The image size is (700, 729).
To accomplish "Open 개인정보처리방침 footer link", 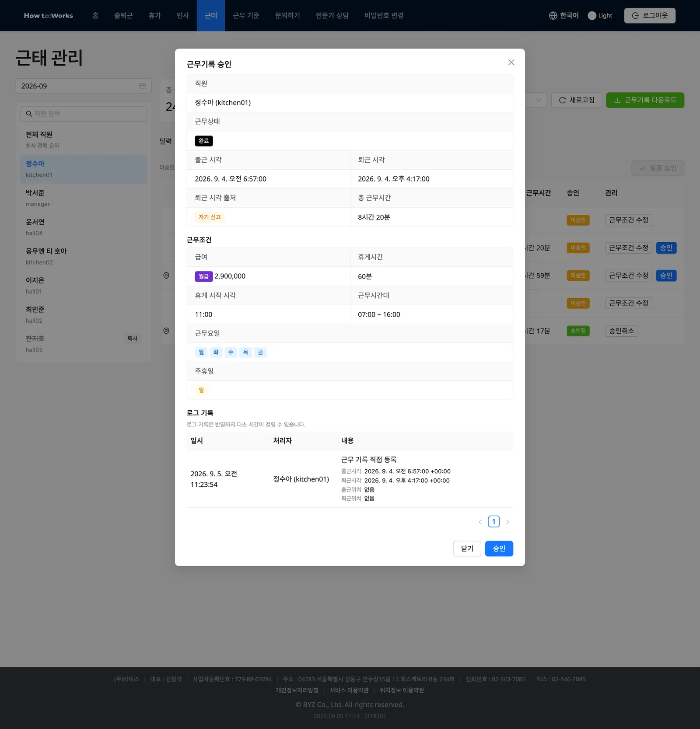I will pos(297,690).
